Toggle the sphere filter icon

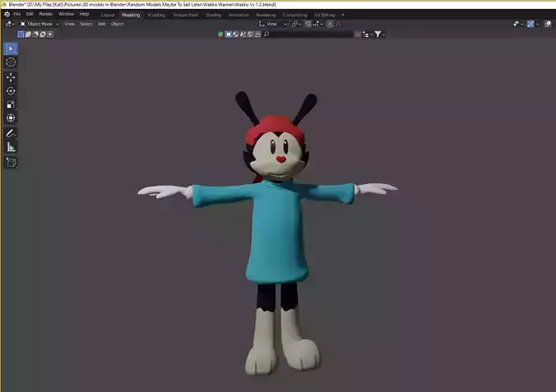coord(236,34)
